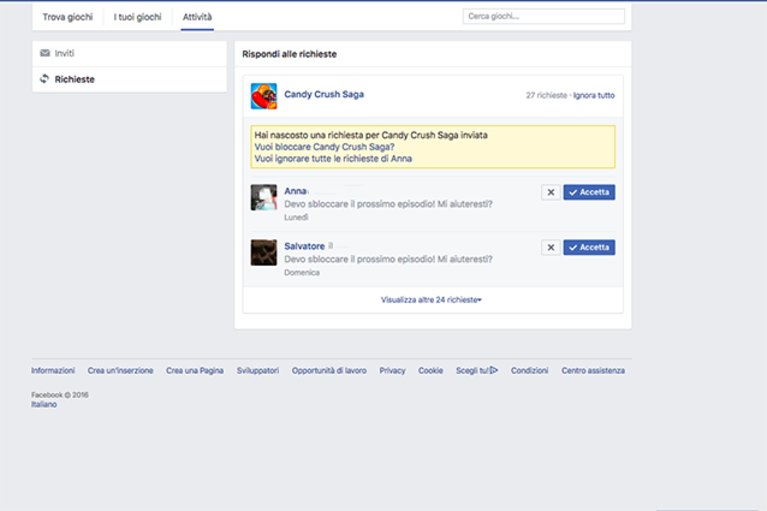This screenshot has width=767, height=511.
Task: Click Anna's 'Devo sbloccare il prossimo episodio' message
Action: [x=388, y=204]
